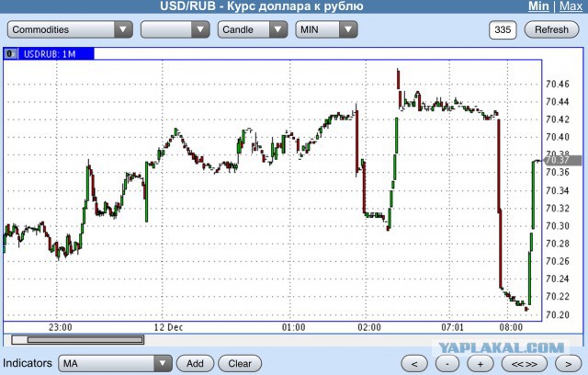Zoom in chart with plus button
588x375 pixels.
coord(481,363)
